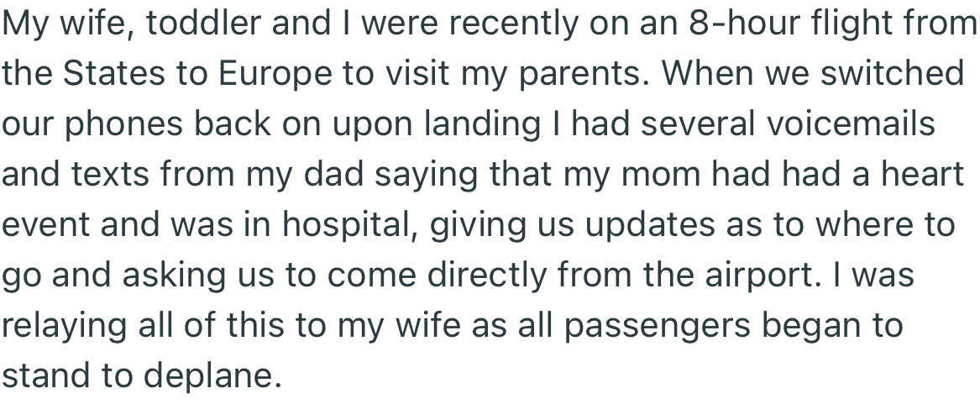The width and height of the screenshot is (980, 404).
Task: Click the word "airport"
Action: pyautogui.click(x=756, y=277)
